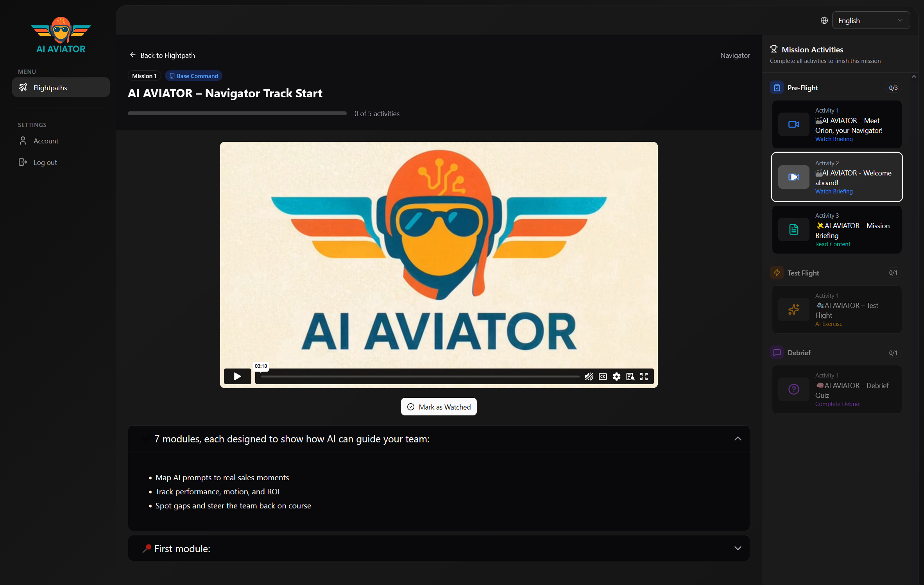This screenshot has height=585, width=924.
Task: Open Account settings in sidebar
Action: pyautogui.click(x=46, y=141)
